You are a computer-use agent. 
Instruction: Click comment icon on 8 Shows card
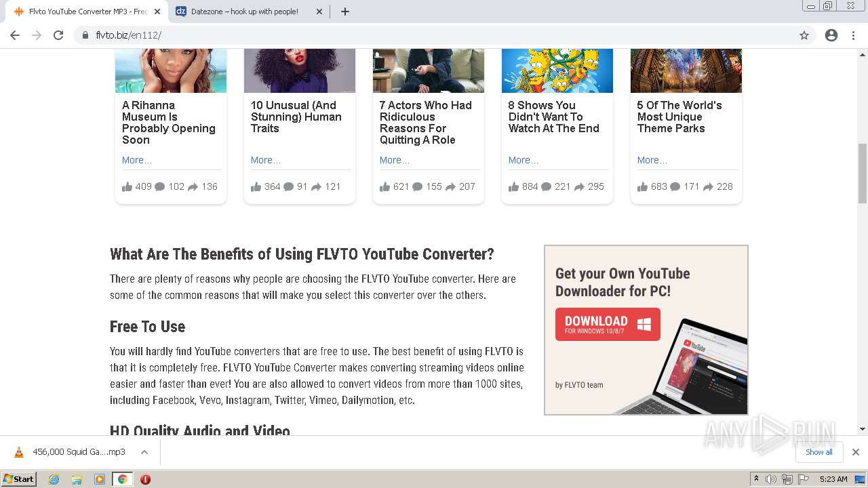pos(547,186)
